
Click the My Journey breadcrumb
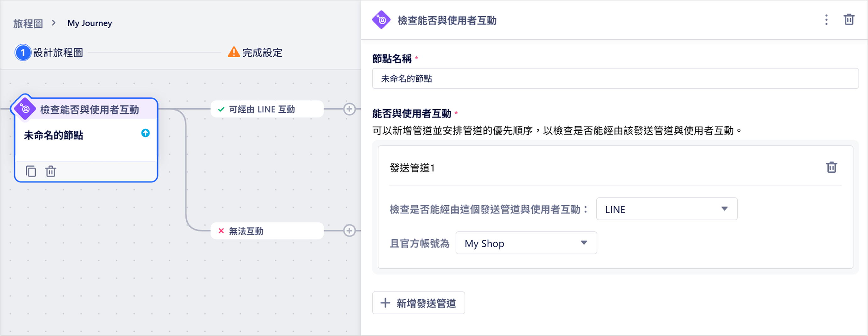click(x=89, y=23)
